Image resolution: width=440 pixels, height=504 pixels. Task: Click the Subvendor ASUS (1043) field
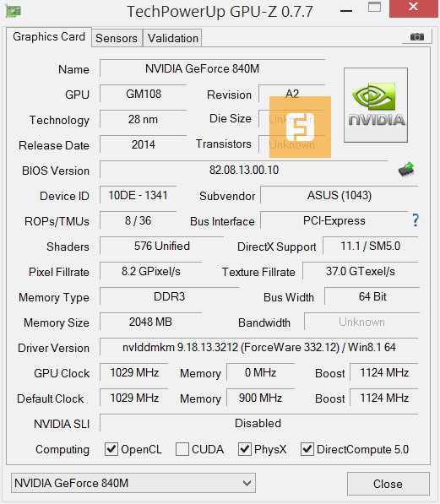340,195
